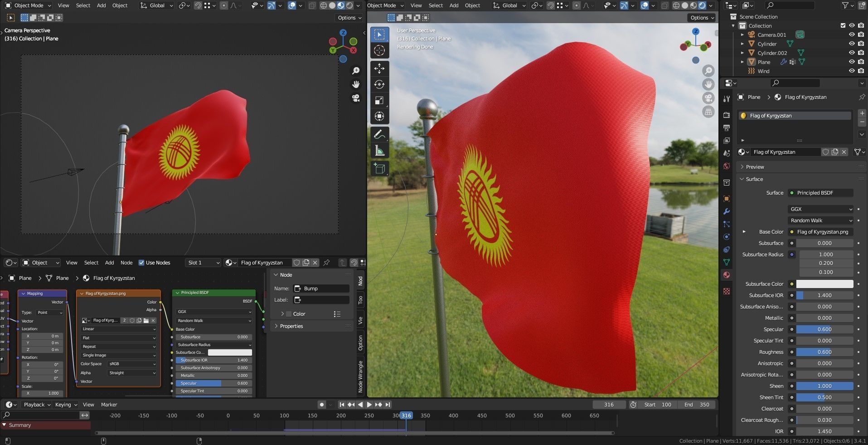Viewport: 868px width, 445px height.
Task: Adjust Roughness slider 0.600
Action: click(825, 352)
